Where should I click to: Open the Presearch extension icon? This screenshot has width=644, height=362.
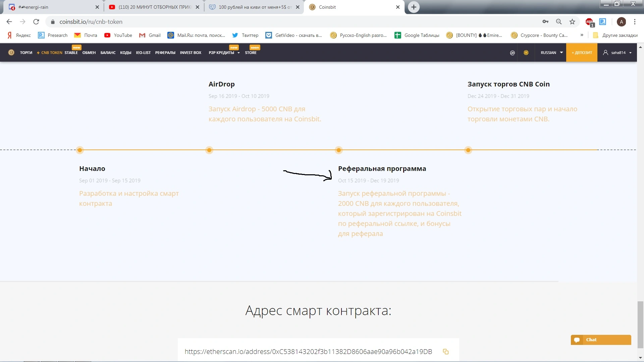pos(603,22)
